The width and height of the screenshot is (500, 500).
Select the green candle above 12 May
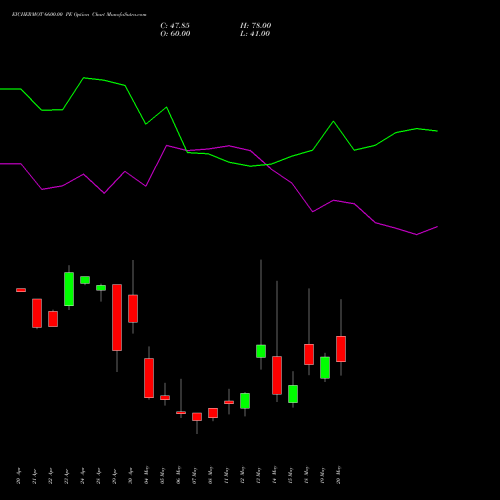pos(245,401)
